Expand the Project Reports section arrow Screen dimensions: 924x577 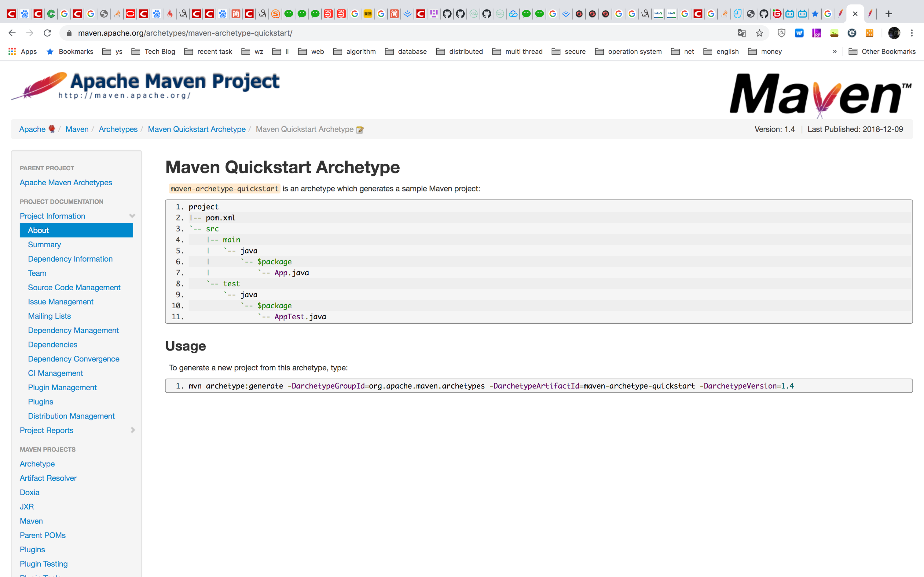[133, 430]
